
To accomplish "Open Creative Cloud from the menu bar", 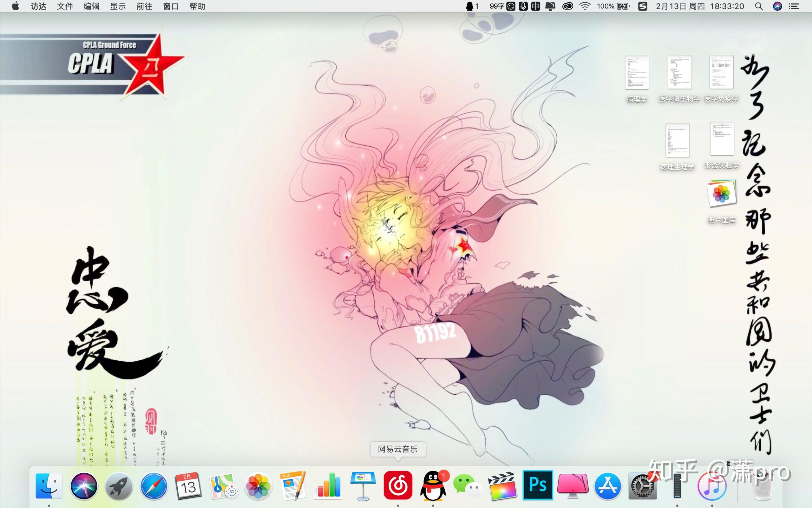I will 567,6.
